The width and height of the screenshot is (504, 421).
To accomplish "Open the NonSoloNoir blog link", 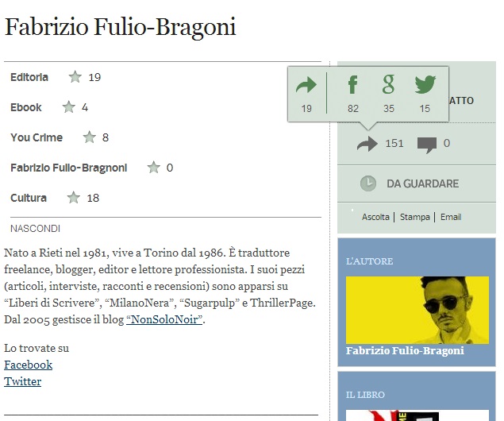I will point(164,319).
